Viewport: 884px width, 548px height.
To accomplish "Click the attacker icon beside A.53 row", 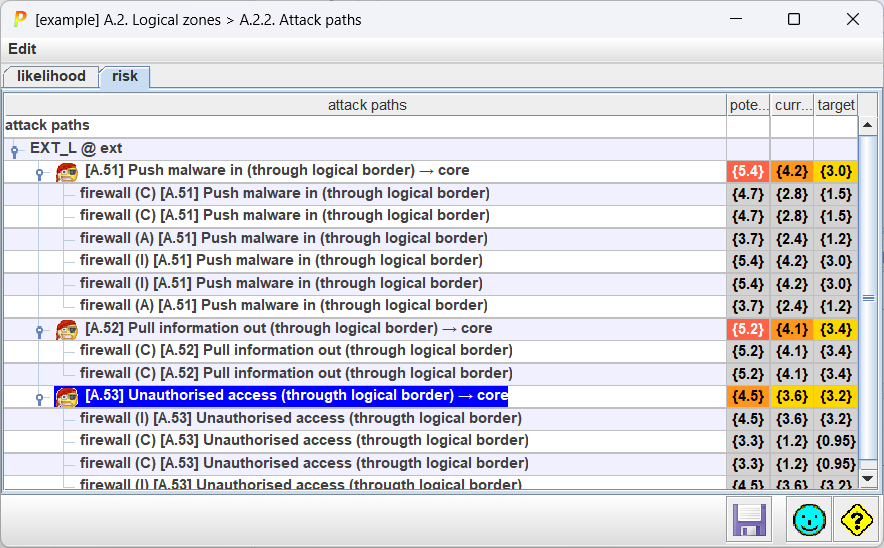I will pyautogui.click(x=67, y=397).
